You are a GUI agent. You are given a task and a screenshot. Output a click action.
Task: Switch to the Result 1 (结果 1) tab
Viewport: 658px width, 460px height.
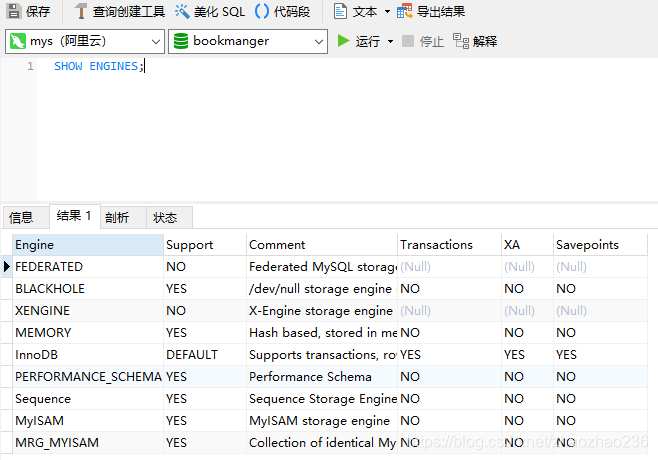coord(74,216)
